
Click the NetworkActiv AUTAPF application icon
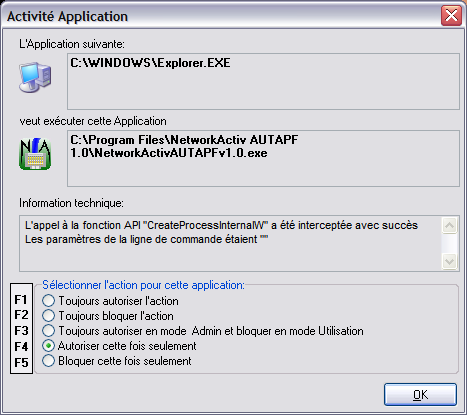pos(35,154)
